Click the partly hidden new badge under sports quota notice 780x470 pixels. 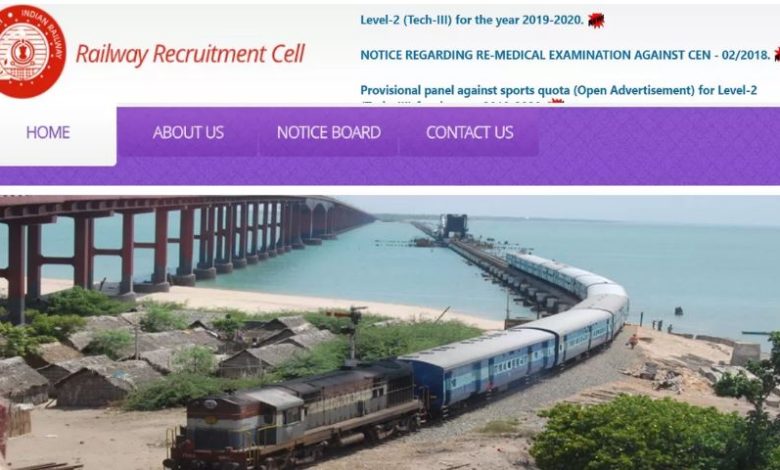pos(556,101)
